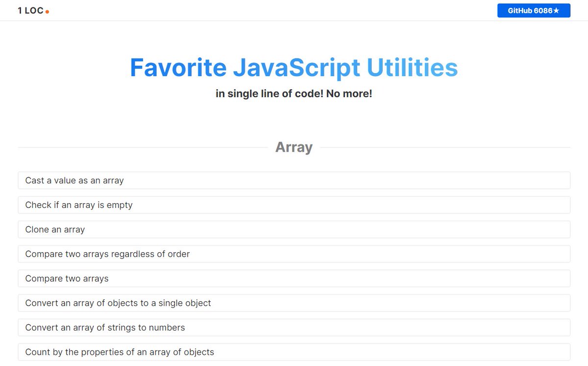
Task: Click the orange dot beside the logo
Action: click(48, 12)
